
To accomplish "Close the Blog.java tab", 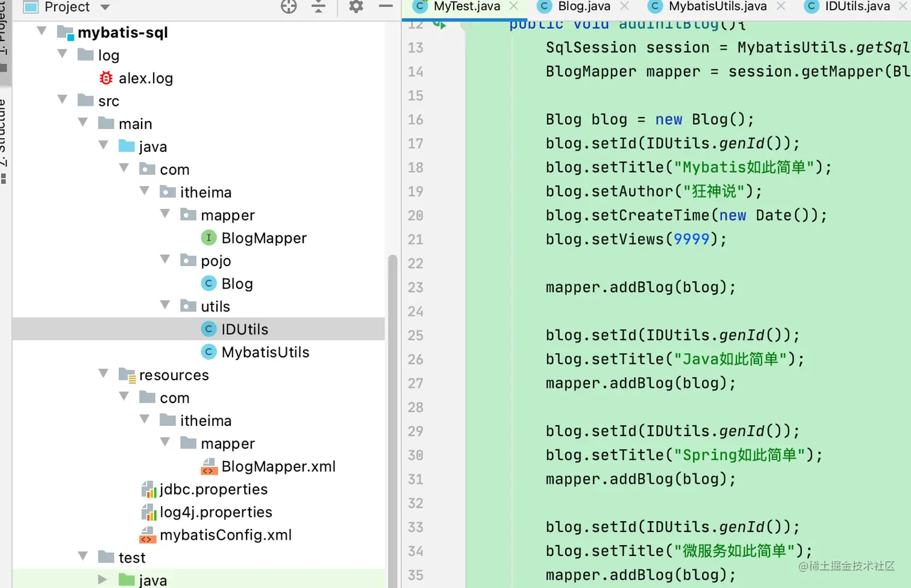I will click(625, 6).
